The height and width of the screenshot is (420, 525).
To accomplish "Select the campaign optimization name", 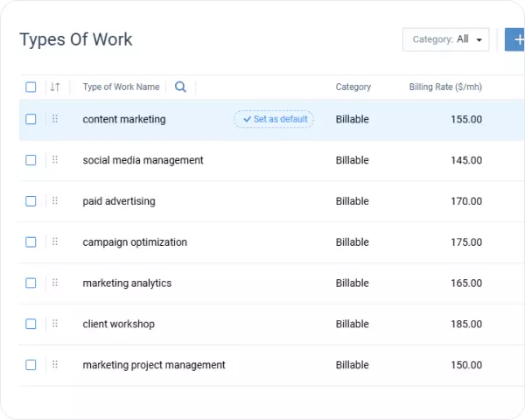I will (x=135, y=242).
